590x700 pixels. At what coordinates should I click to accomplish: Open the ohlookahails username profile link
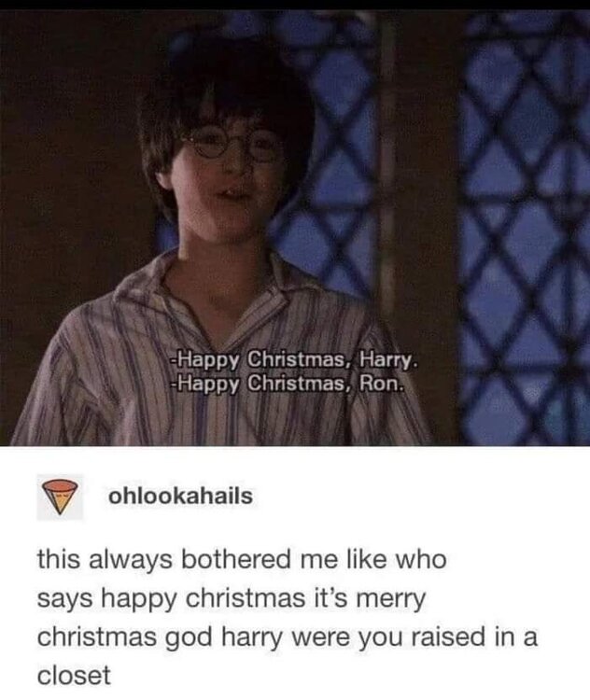coord(180,496)
